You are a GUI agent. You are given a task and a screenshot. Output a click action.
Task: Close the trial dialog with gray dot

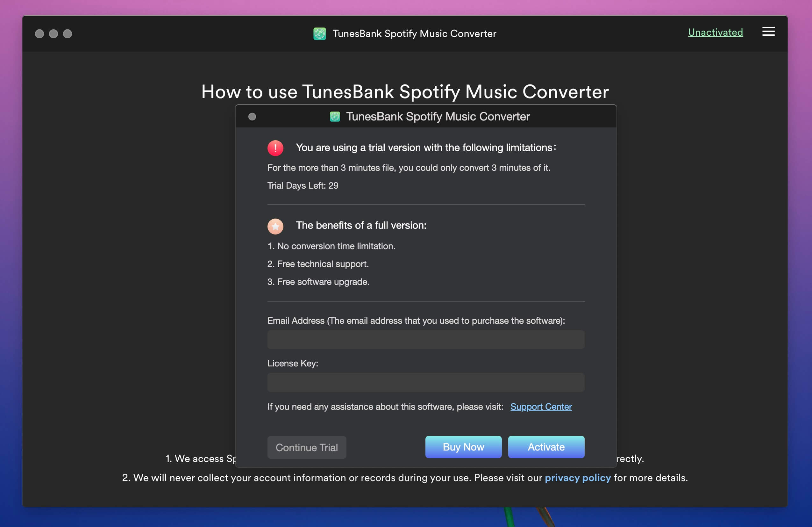point(252,117)
